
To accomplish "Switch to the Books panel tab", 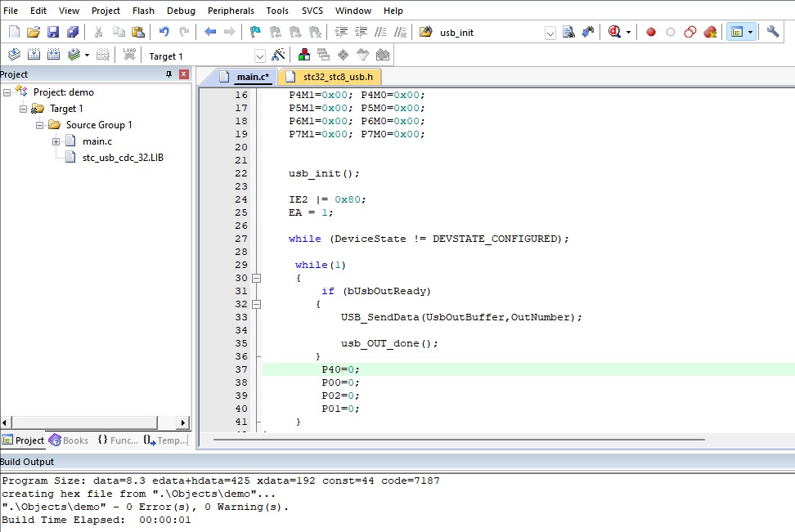I will [x=69, y=440].
